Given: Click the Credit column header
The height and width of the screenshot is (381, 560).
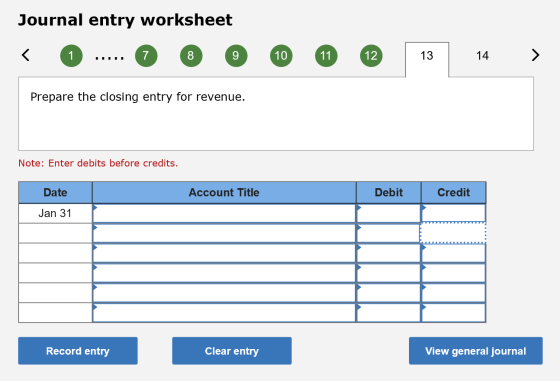Looking at the screenshot, I should [454, 192].
